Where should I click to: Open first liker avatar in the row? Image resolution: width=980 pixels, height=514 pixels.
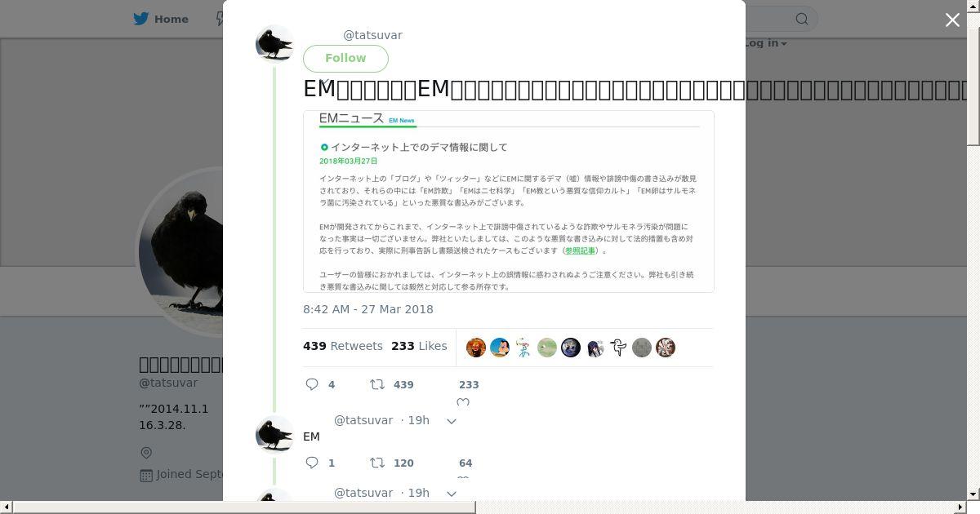[476, 348]
